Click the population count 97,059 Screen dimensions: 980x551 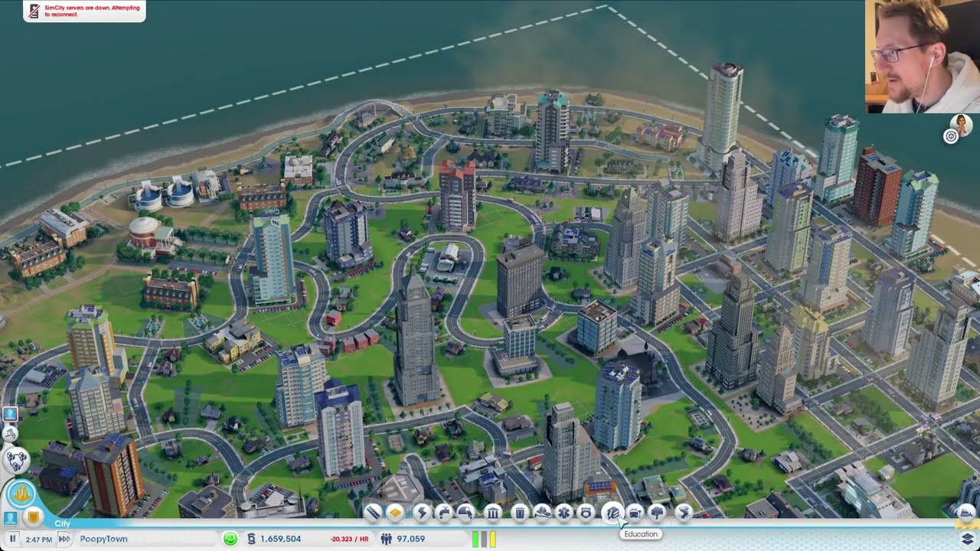pyautogui.click(x=411, y=539)
